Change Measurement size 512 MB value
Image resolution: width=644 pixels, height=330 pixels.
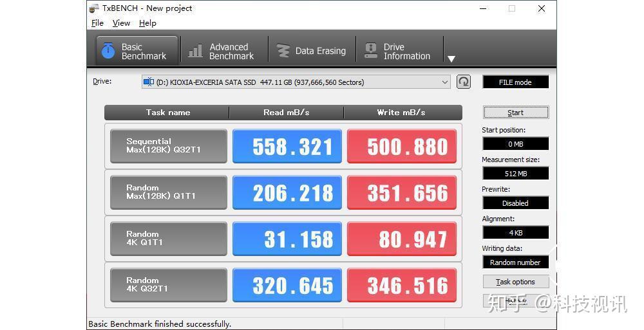coord(515,174)
